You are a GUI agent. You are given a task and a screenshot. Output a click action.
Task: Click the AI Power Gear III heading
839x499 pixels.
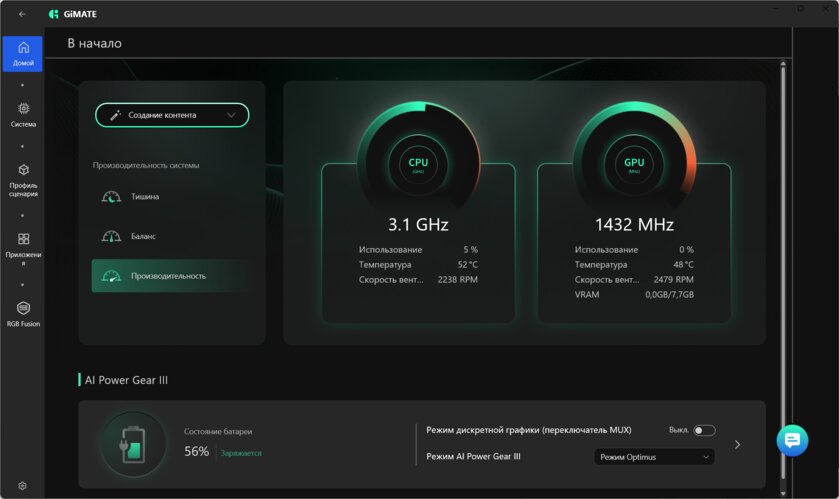coord(126,380)
